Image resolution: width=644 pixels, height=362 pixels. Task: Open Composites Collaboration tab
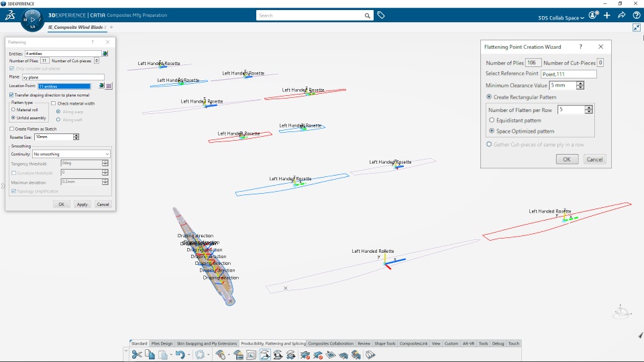coord(331,343)
